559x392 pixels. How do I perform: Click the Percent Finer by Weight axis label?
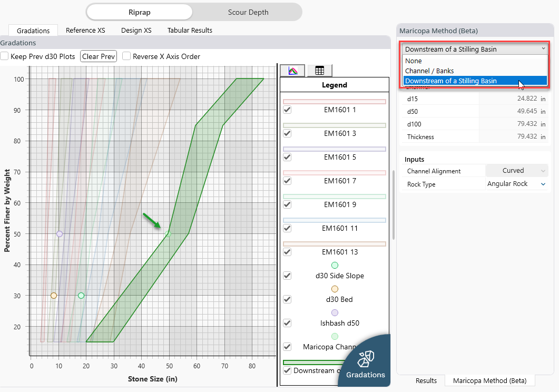click(x=7, y=211)
